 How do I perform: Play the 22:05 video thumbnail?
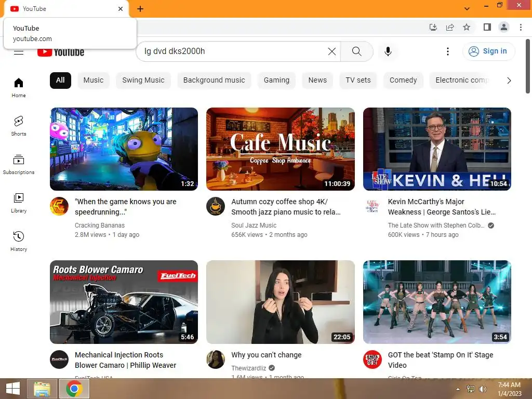[x=280, y=302]
